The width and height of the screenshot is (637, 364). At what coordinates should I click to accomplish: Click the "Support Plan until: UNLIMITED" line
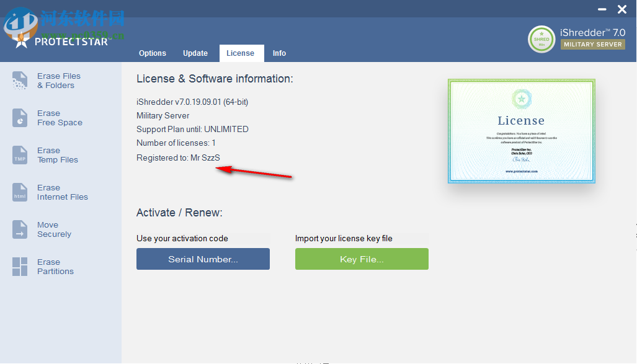(192, 129)
